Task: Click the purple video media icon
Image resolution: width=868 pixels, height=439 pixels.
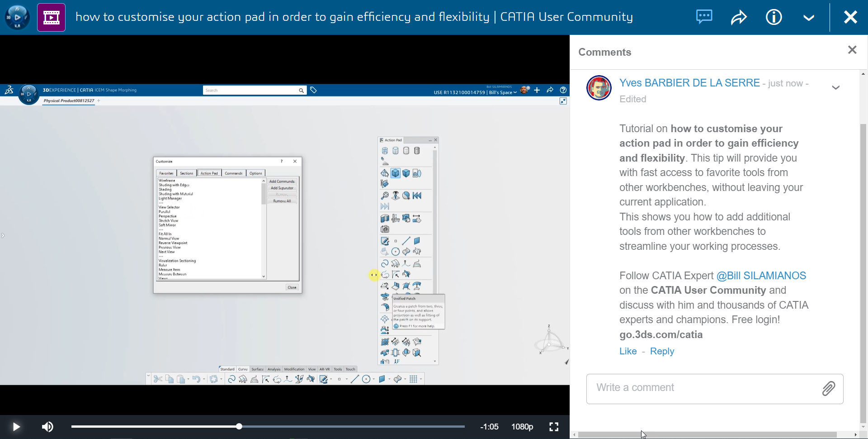Action: [x=51, y=17]
